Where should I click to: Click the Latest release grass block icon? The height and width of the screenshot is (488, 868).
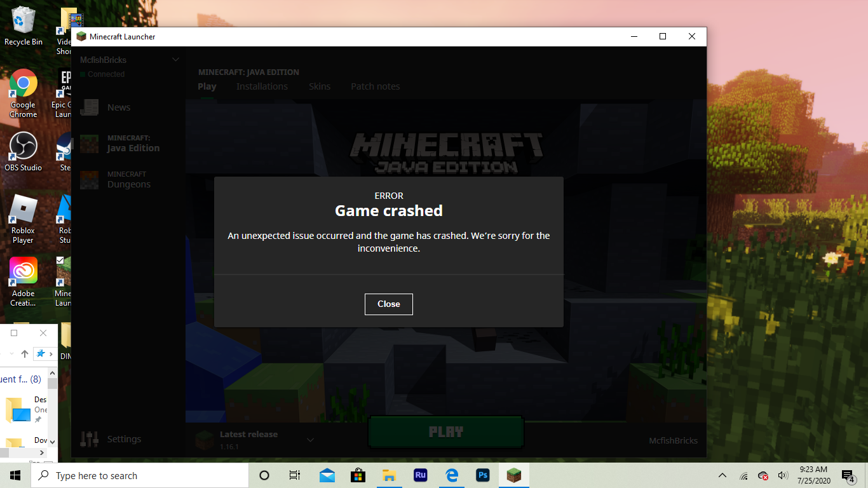click(x=204, y=440)
